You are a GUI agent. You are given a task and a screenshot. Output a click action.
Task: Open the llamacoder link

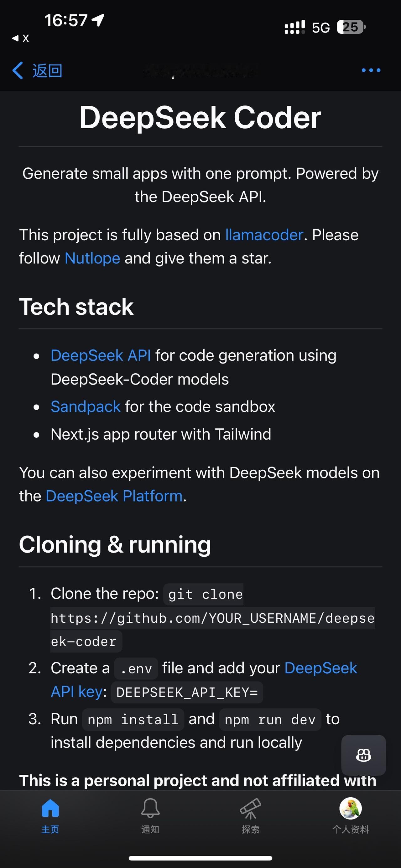264,235
